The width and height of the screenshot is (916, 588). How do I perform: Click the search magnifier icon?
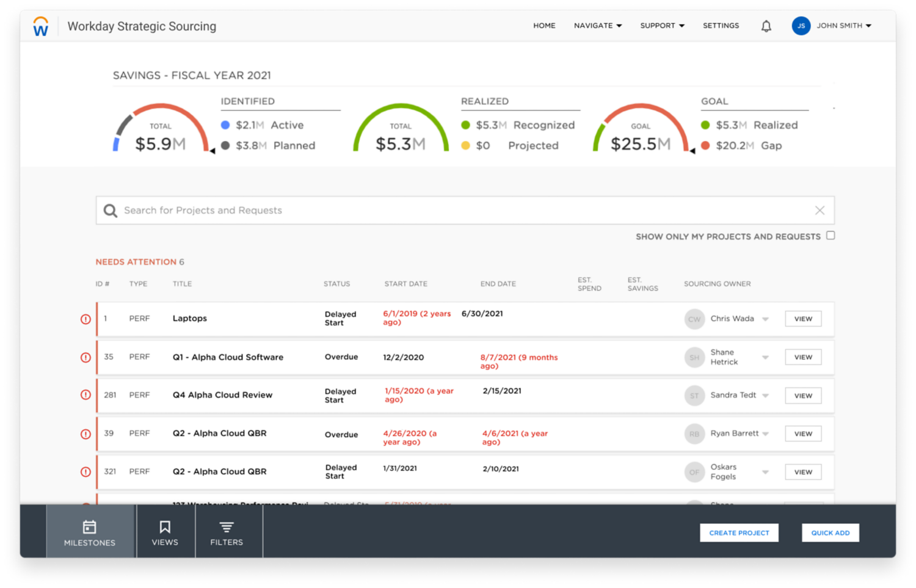click(111, 210)
